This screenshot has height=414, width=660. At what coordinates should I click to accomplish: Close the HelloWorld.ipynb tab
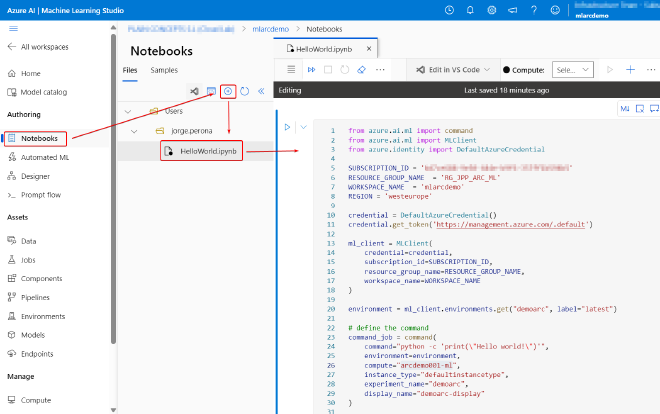click(369, 49)
